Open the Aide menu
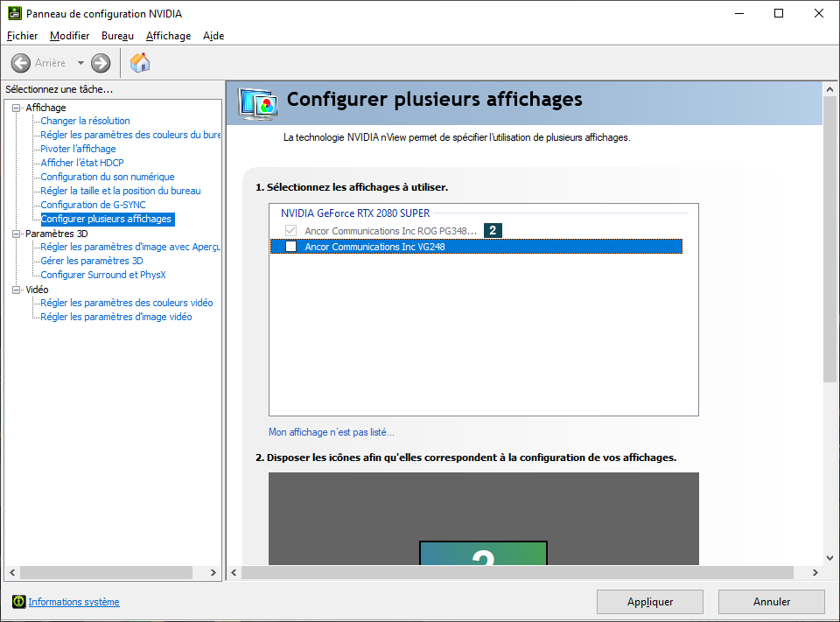This screenshot has height=622, width=840. [x=213, y=36]
